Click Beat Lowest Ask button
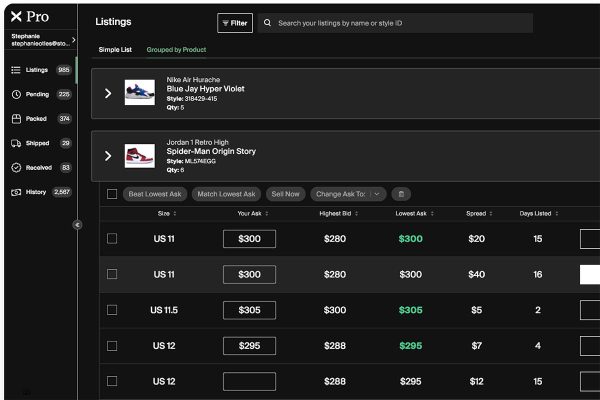Image resolution: width=600 pixels, height=400 pixels. click(x=155, y=194)
